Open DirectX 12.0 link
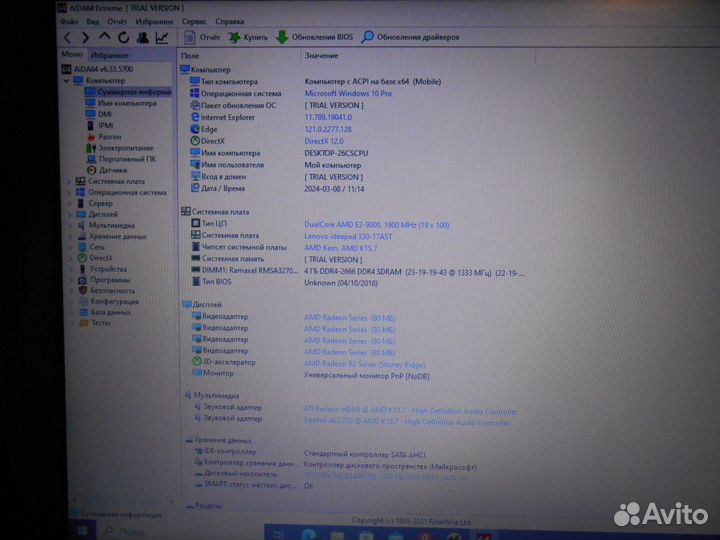 point(324,141)
